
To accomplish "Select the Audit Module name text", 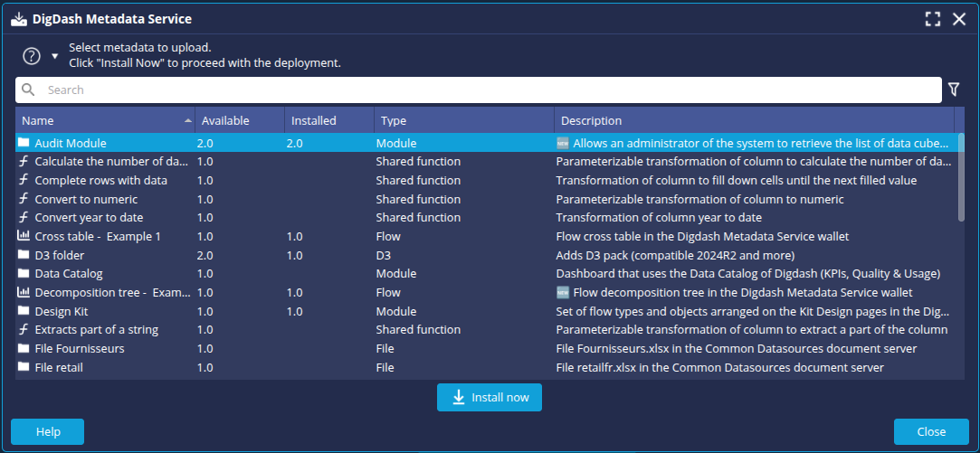I will pyautogui.click(x=71, y=143).
